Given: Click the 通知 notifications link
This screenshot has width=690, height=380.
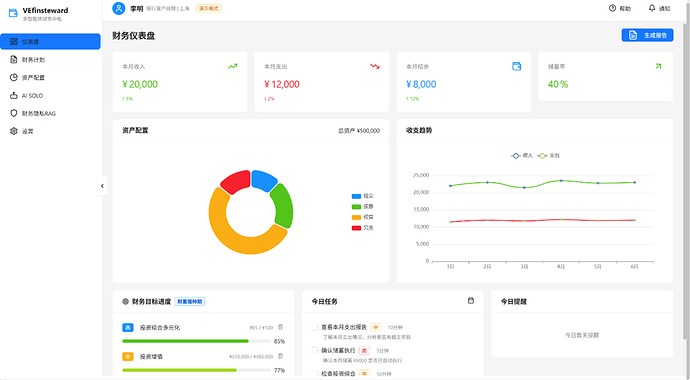Looking at the screenshot, I should [x=659, y=8].
